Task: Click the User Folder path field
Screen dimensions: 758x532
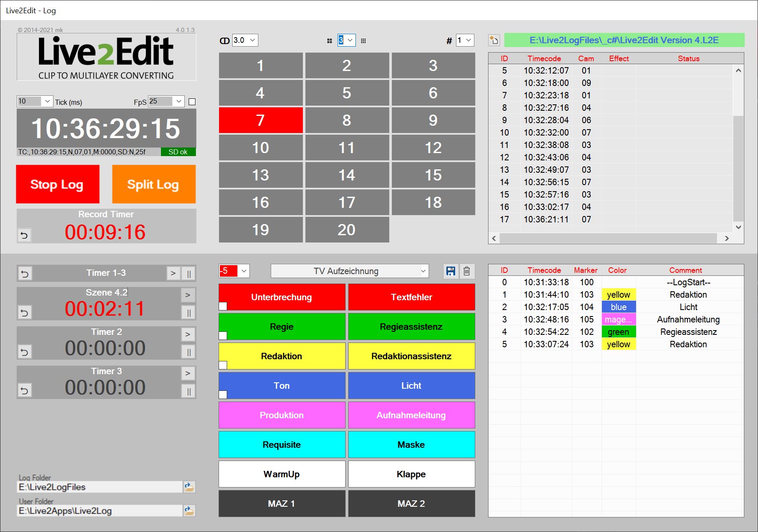Action: pyautogui.click(x=100, y=511)
